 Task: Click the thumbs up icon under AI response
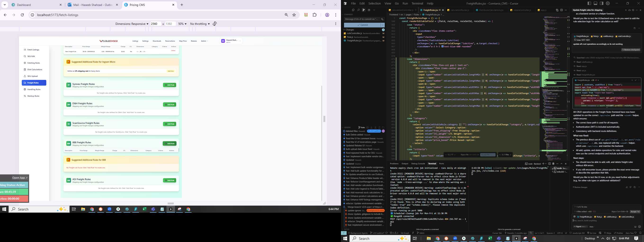(x=627, y=187)
